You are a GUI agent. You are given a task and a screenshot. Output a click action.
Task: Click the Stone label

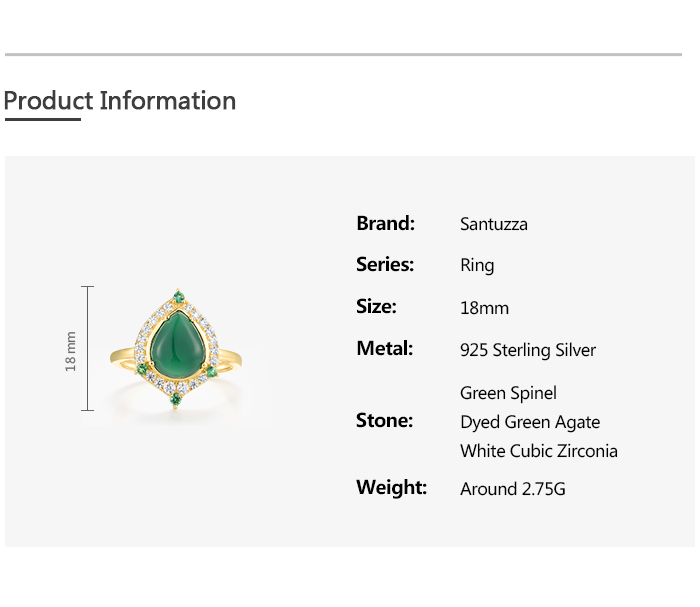coord(384,421)
